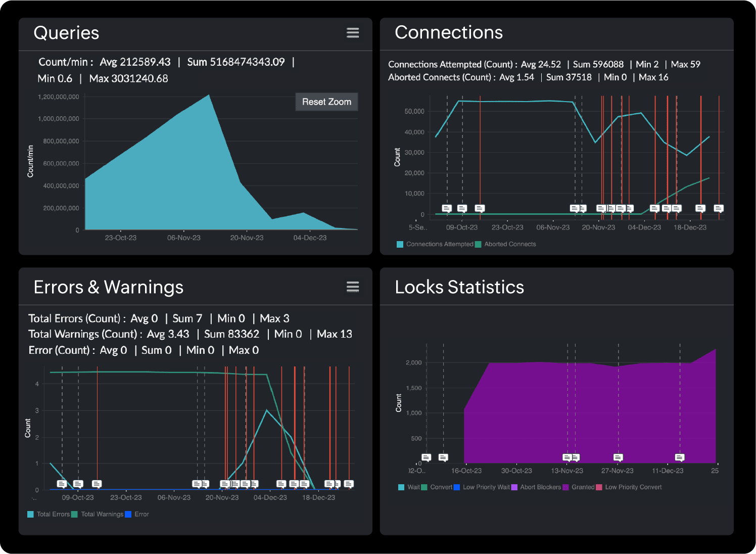Hide the Total Warnings legend series
The width and height of the screenshot is (756, 554).
click(x=102, y=514)
